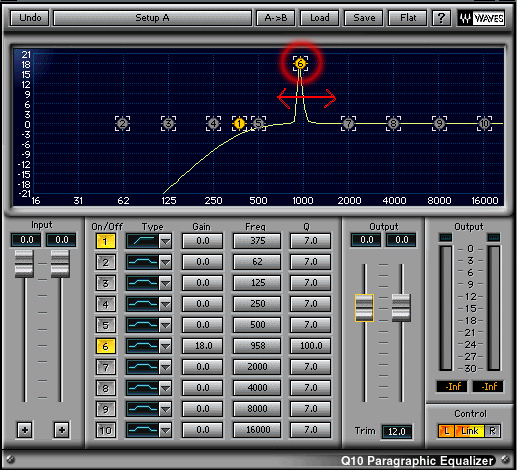Screen dimensions: 517x470
Task: Toggle the Link control button
Action: point(470,431)
